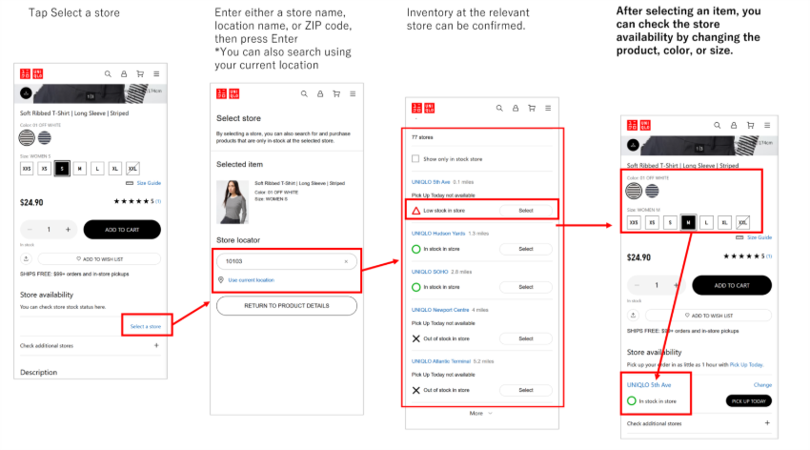Check the 'Show only in stock store' checkbox
This screenshot has height=450, width=810.
click(x=416, y=159)
